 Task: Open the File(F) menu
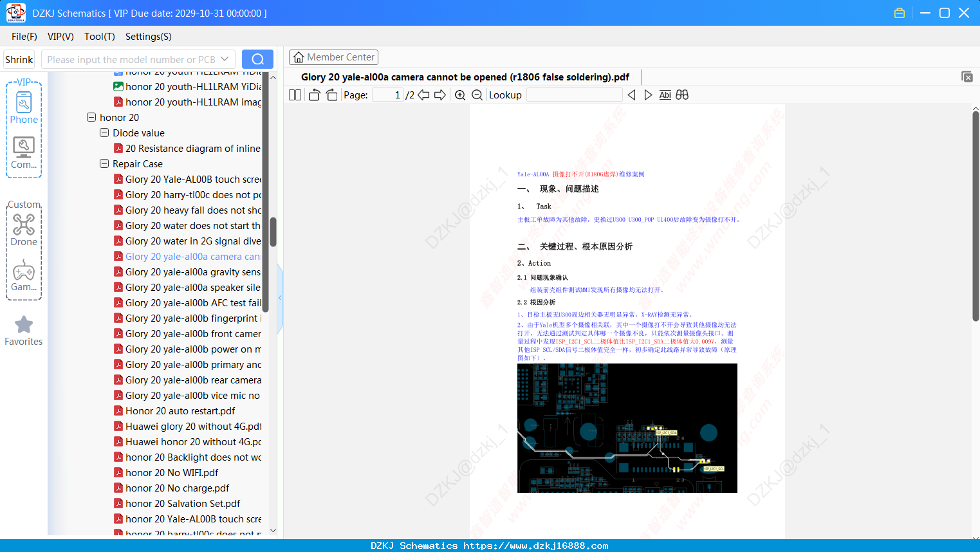coord(24,37)
